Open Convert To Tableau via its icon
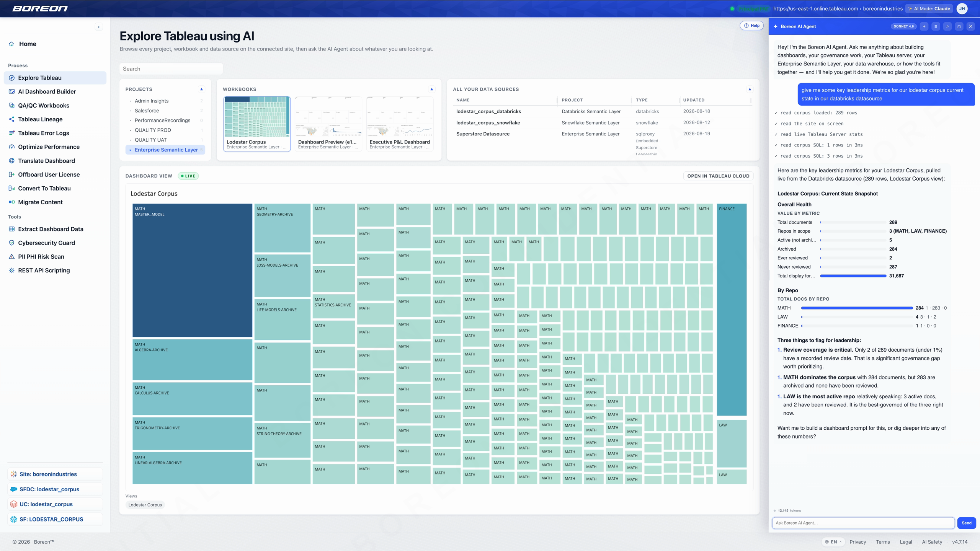The image size is (980, 551). (11, 188)
